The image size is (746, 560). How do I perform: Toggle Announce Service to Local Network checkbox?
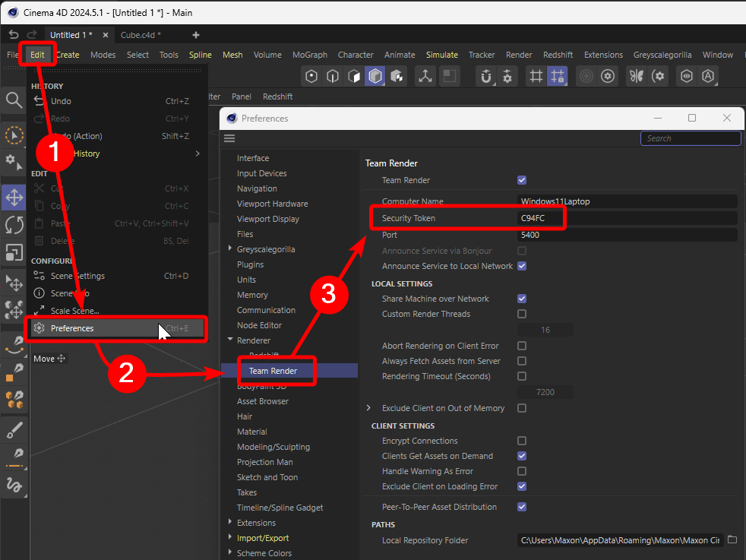click(x=522, y=266)
